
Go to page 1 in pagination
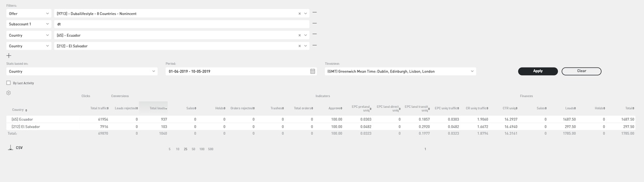425,149
